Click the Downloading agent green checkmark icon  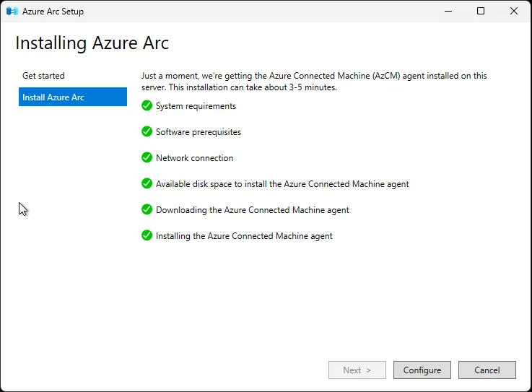[x=147, y=209]
